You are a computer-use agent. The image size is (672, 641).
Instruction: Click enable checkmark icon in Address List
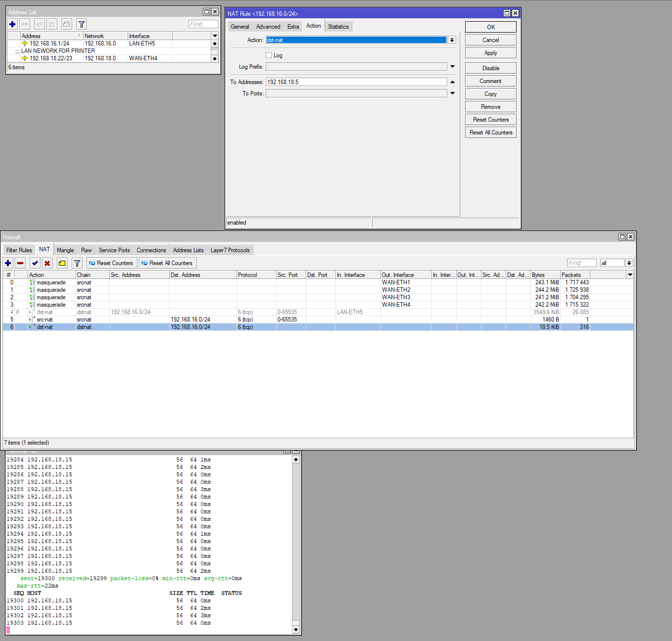pyautogui.click(x=40, y=24)
